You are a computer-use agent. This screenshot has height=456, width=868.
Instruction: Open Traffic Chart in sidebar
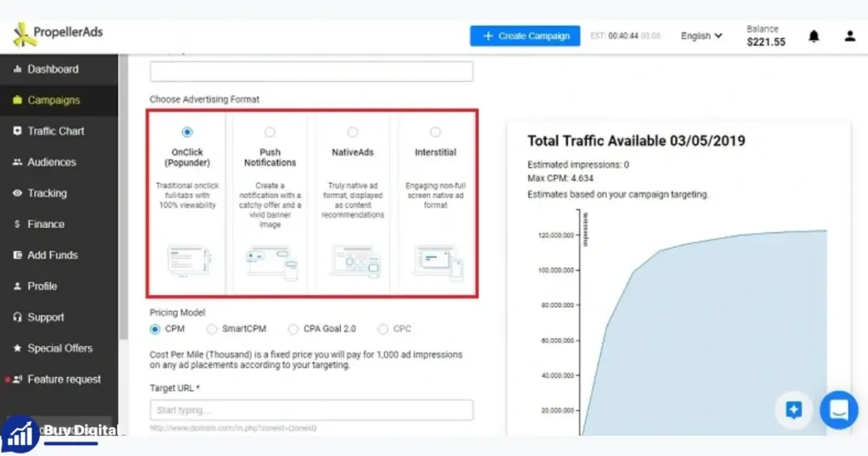(x=58, y=131)
